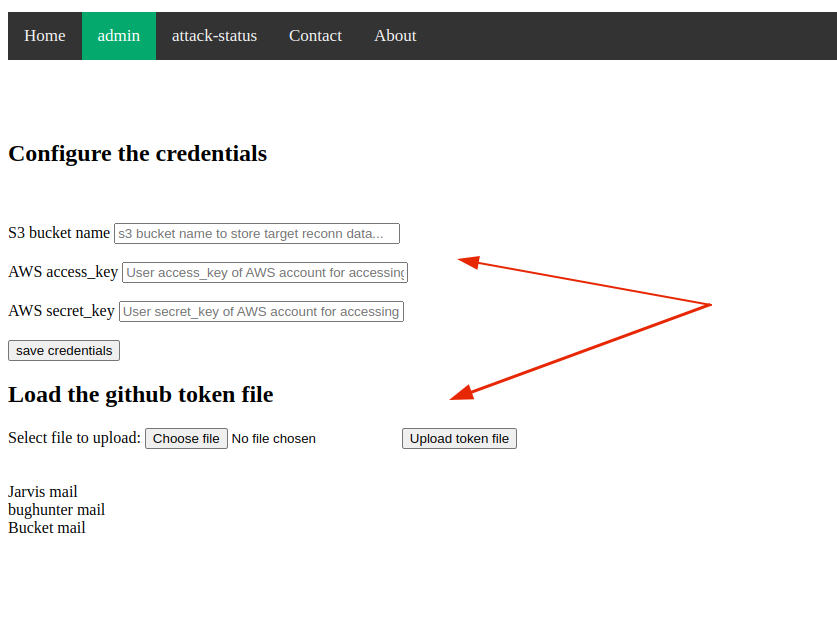Go to the attack-status page
837x622 pixels.
click(x=214, y=36)
